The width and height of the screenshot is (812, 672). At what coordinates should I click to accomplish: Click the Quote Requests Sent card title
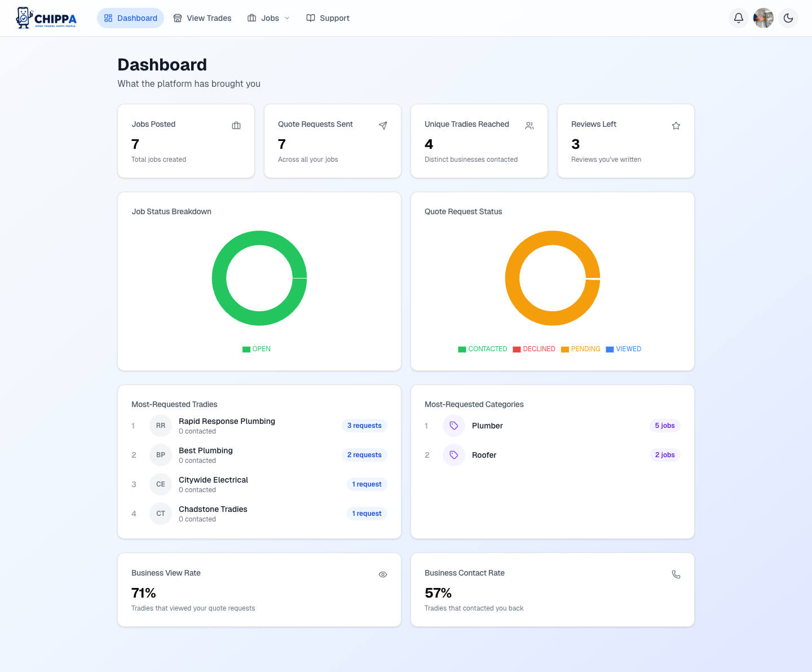pyautogui.click(x=315, y=124)
